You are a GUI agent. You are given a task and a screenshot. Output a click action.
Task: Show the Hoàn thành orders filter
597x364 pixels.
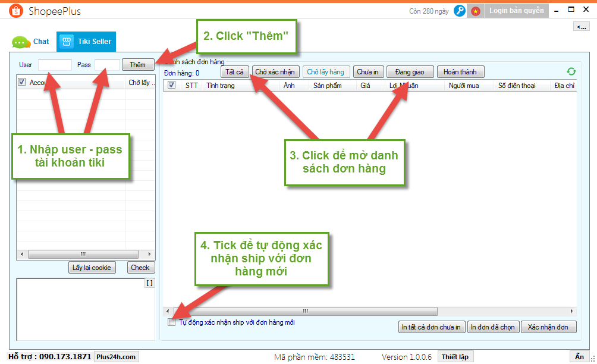(460, 72)
